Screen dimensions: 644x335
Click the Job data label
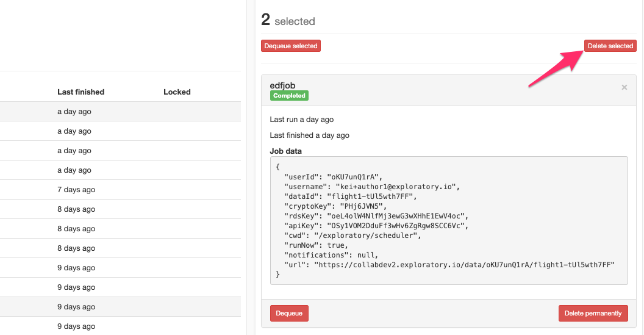click(285, 151)
